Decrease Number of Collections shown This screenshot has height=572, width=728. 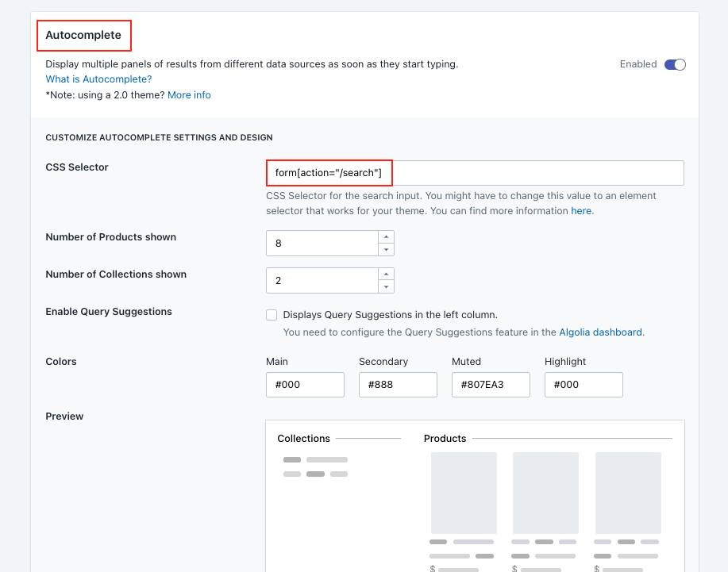[387, 286]
